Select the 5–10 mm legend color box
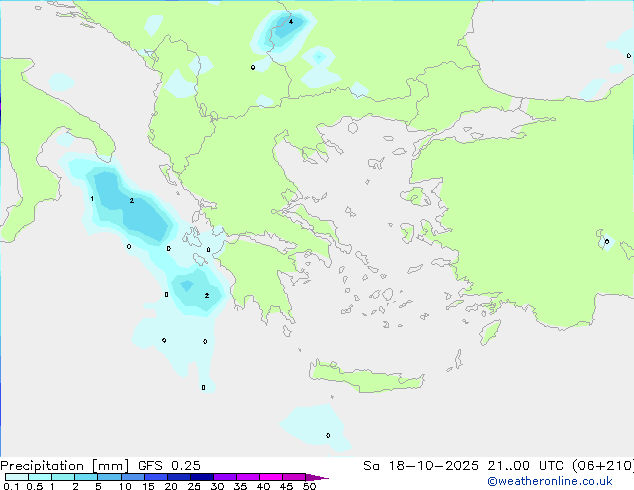 coord(109,477)
